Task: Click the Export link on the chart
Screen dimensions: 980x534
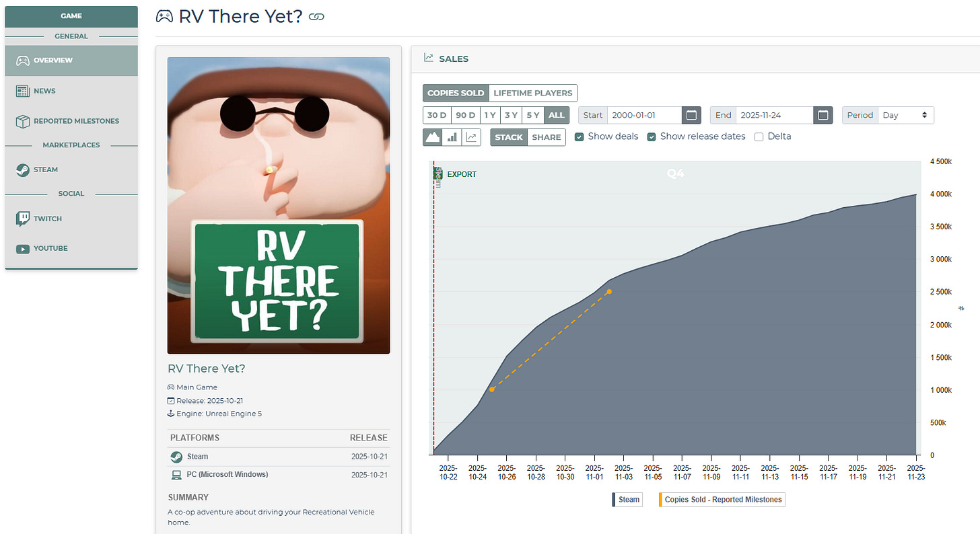Action: click(462, 174)
